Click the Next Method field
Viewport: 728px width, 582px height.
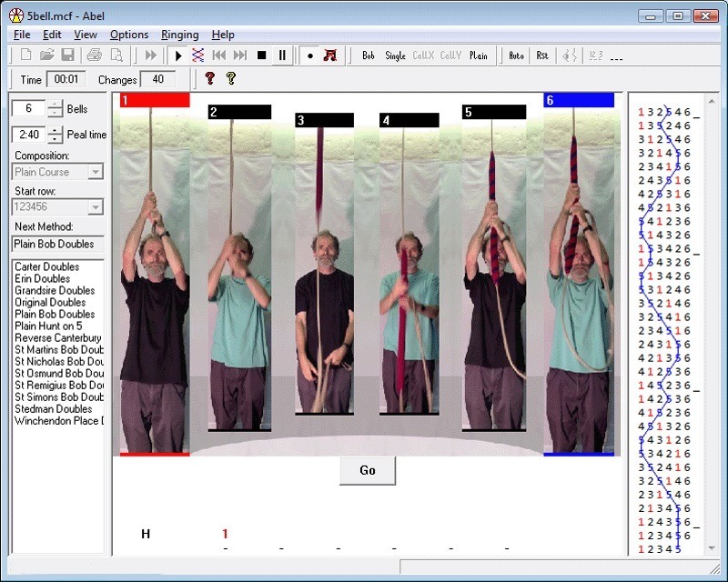(57, 244)
